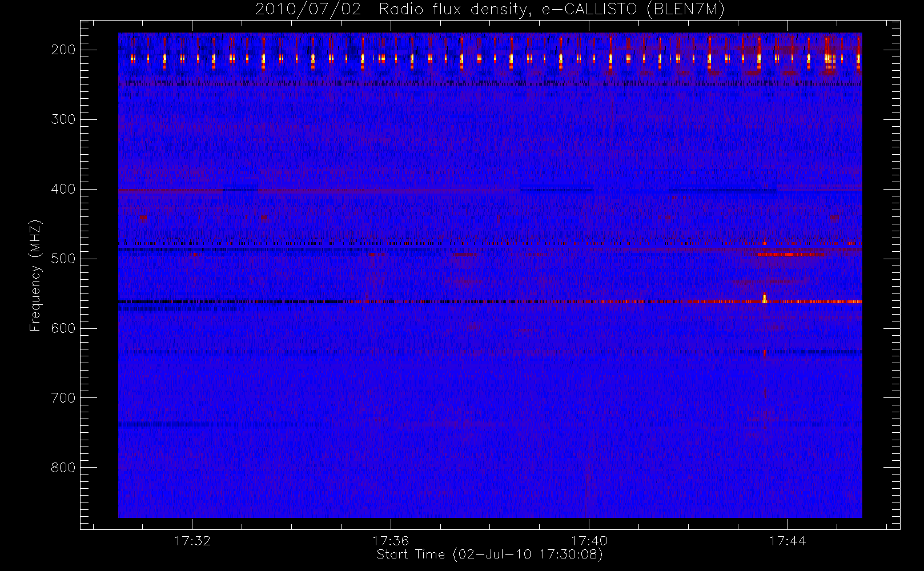Select the 'Frequency (MHZ)' y-axis label
Viewport: 924px width, 571px height.
click(x=35, y=275)
